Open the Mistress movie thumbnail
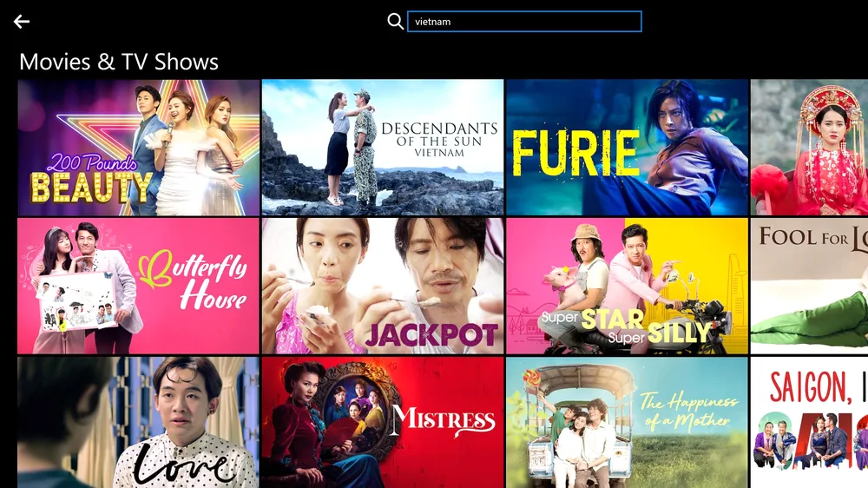Viewport: 868px width, 488px height. click(x=383, y=423)
